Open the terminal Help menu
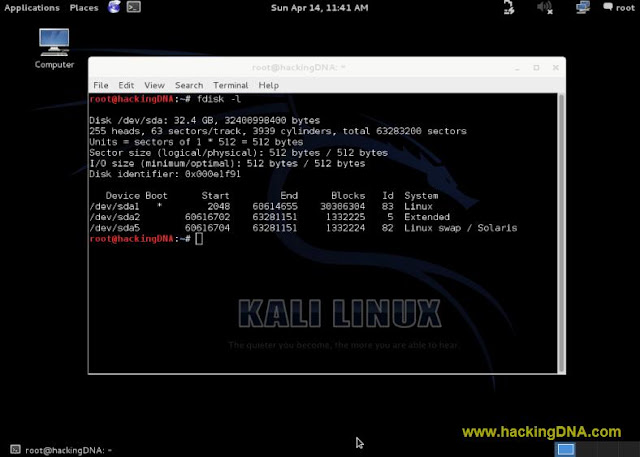 pyautogui.click(x=269, y=85)
